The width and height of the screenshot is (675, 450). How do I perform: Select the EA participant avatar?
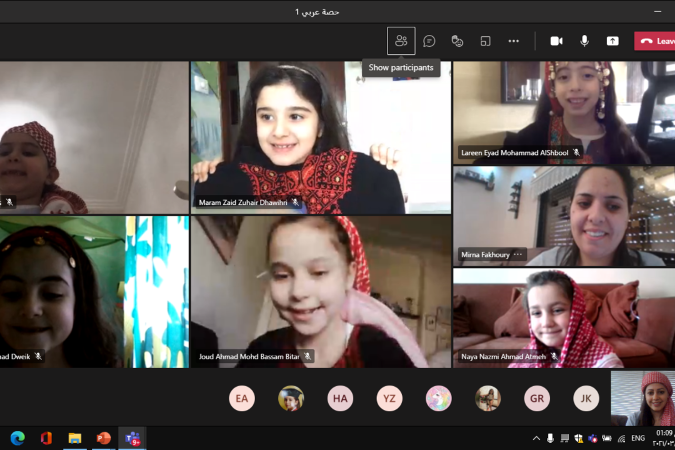(242, 398)
